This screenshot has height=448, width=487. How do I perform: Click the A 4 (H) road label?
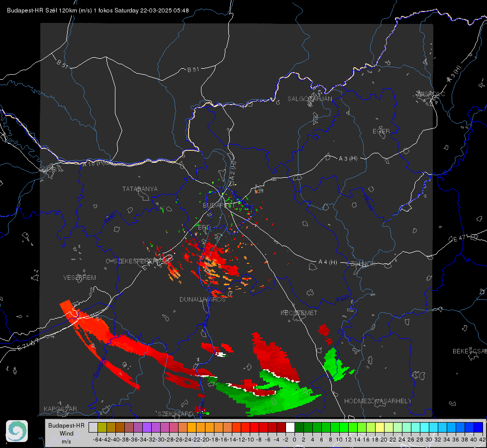click(328, 262)
